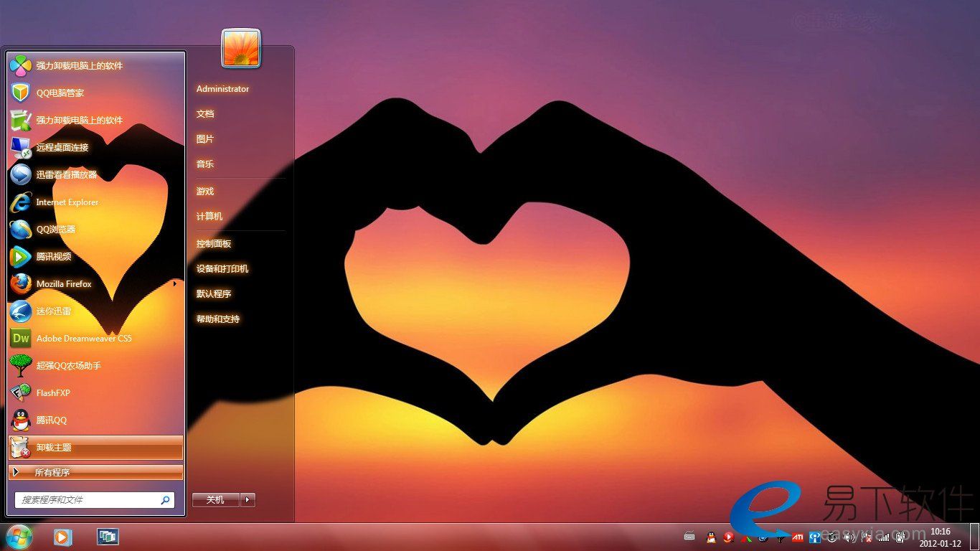Open the volume speaker tray icon
The image size is (980, 551).
pyautogui.click(x=849, y=537)
